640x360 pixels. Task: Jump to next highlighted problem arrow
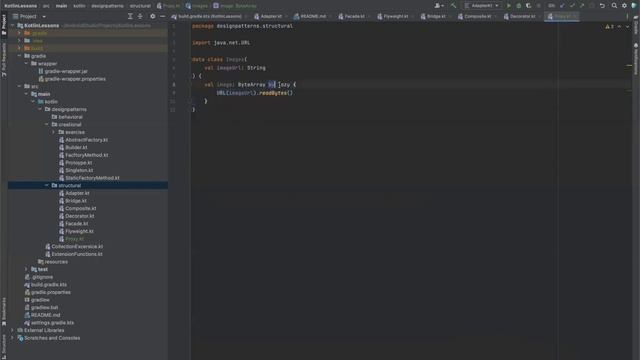[627, 27]
